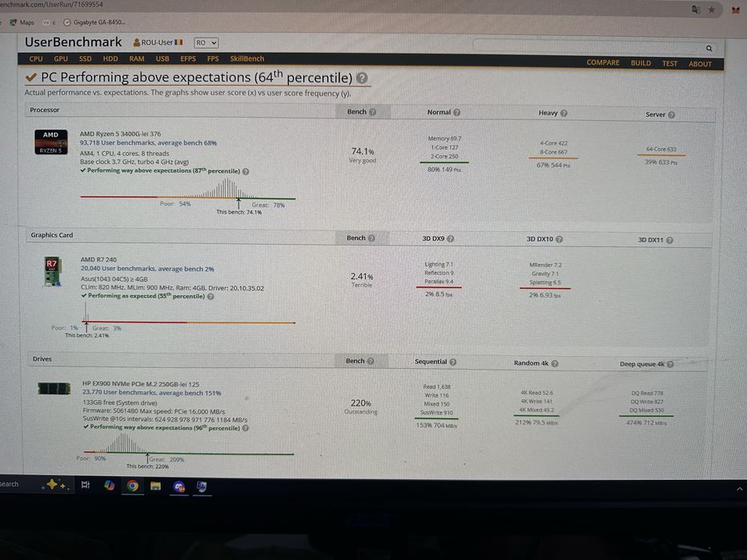Click help icon next to Server column
The height and width of the screenshot is (560, 747).
pyautogui.click(x=671, y=114)
